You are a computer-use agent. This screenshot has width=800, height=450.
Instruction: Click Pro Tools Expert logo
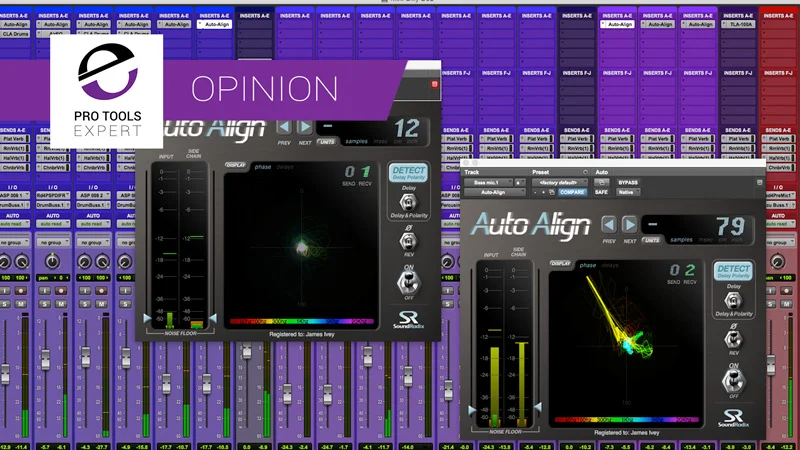tap(107, 91)
